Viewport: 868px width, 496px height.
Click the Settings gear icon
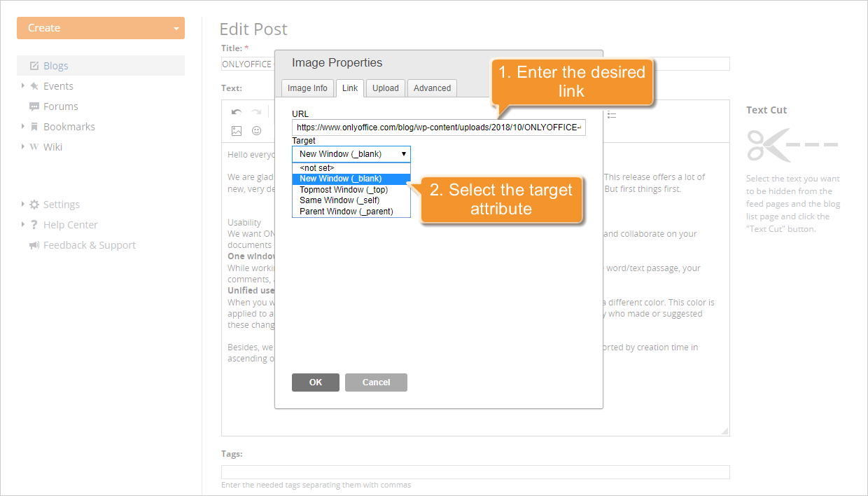click(x=34, y=204)
